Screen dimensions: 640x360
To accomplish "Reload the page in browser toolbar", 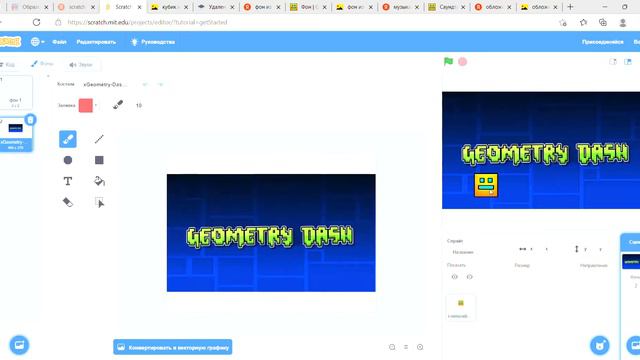I will click(x=36, y=22).
